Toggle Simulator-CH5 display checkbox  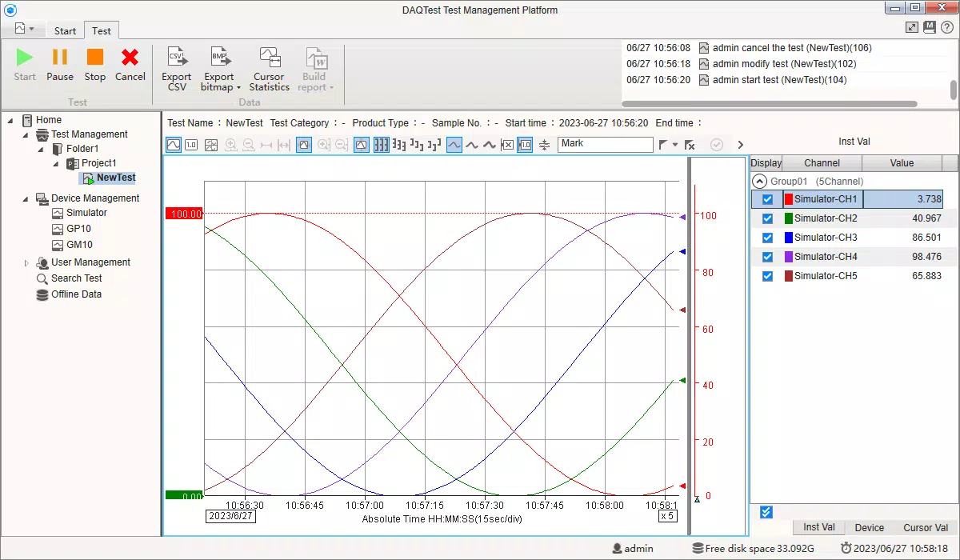(x=768, y=276)
